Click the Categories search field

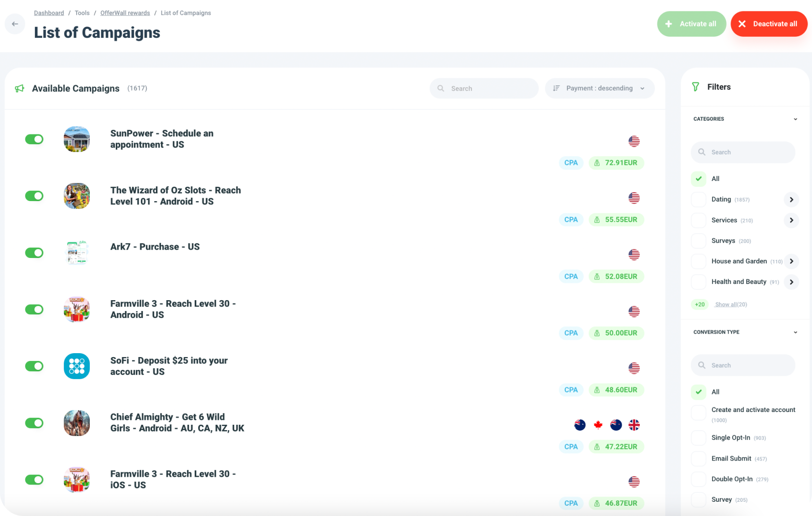click(743, 153)
